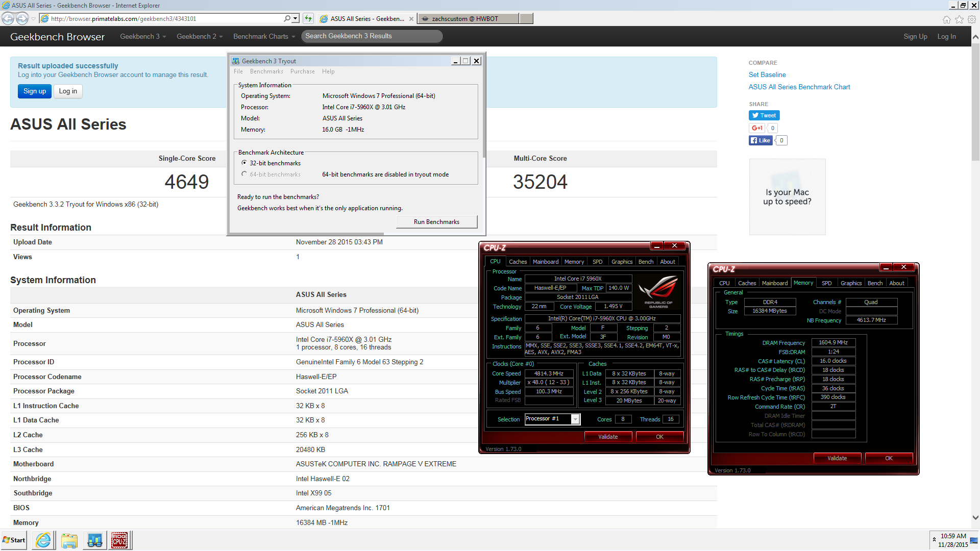Click OK in right CPU-Z Memory window
This screenshot has width=980, height=551.
coord(889,458)
